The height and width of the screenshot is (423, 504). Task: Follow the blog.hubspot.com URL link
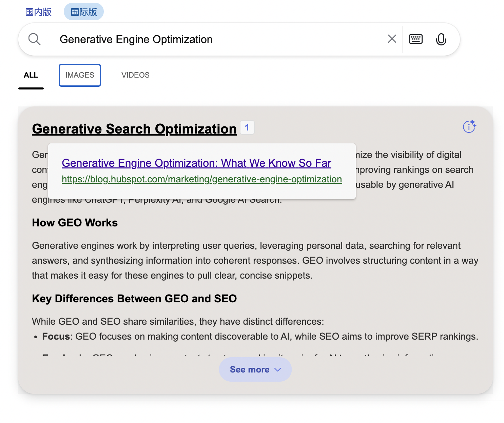[202, 179]
